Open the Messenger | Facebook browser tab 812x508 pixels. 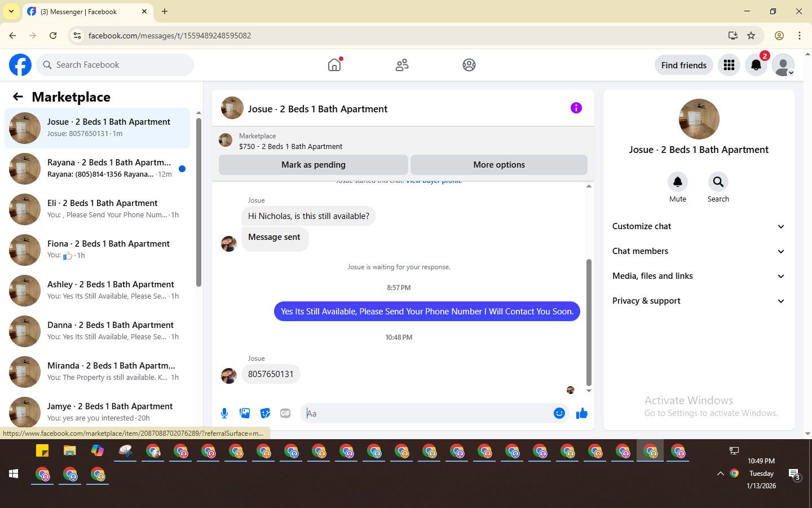(87, 11)
